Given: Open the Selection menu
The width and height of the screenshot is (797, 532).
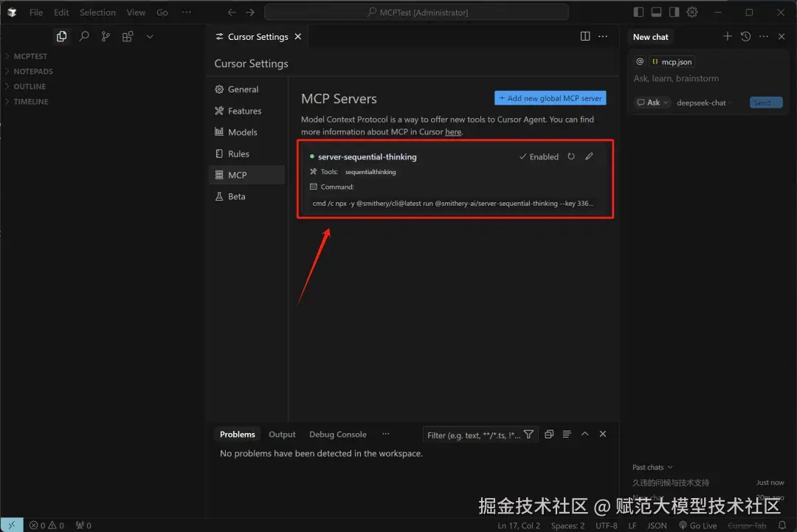Looking at the screenshot, I should 97,13.
